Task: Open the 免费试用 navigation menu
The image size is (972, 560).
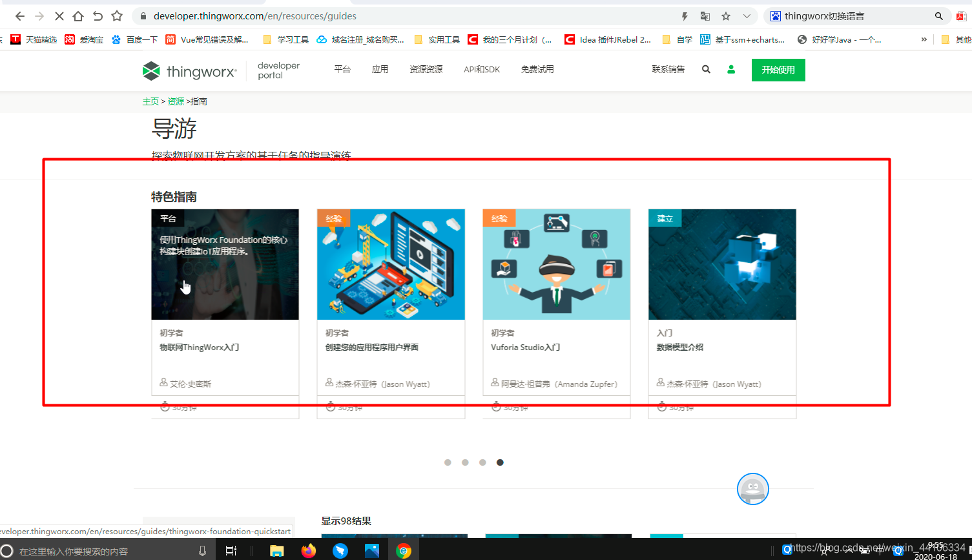Action: click(537, 69)
